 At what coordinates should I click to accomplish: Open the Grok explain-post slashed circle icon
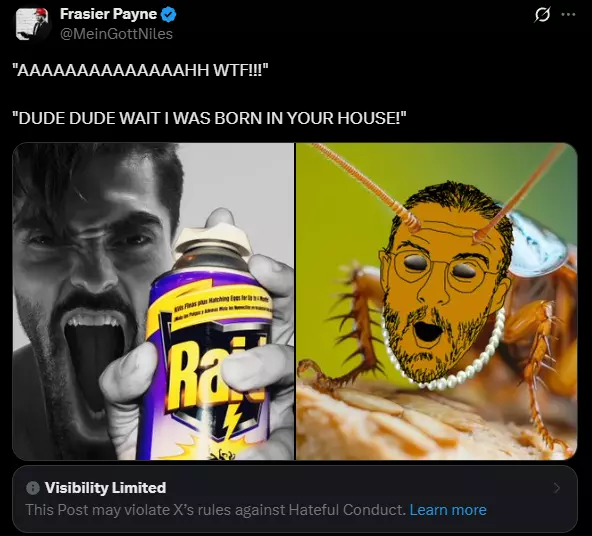click(x=542, y=15)
